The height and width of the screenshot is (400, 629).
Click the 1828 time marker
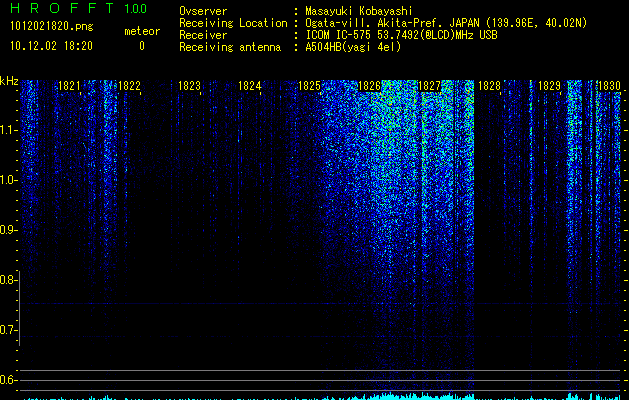489,86
